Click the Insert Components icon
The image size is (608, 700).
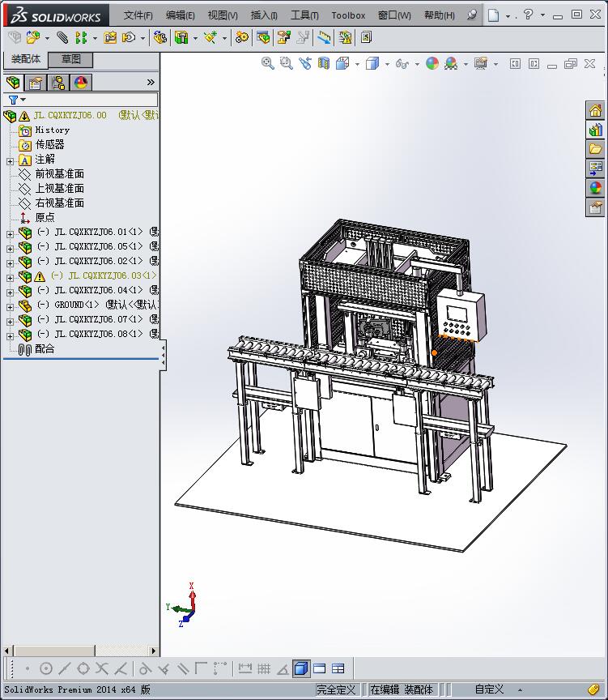point(32,37)
